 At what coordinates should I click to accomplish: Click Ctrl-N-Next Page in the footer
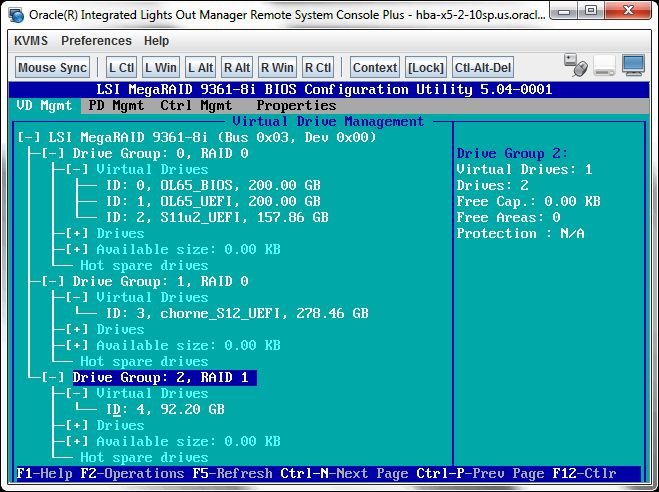pyautogui.click(x=344, y=474)
